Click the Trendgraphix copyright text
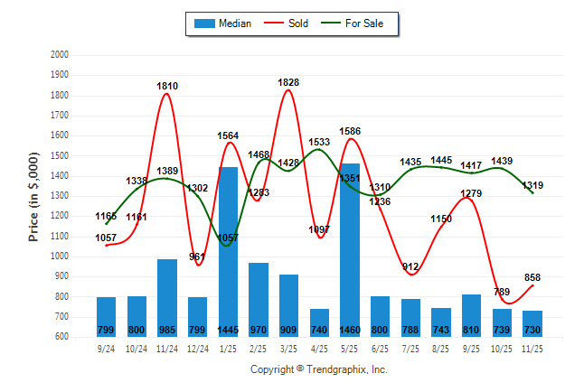The image size is (584, 392). [318, 369]
